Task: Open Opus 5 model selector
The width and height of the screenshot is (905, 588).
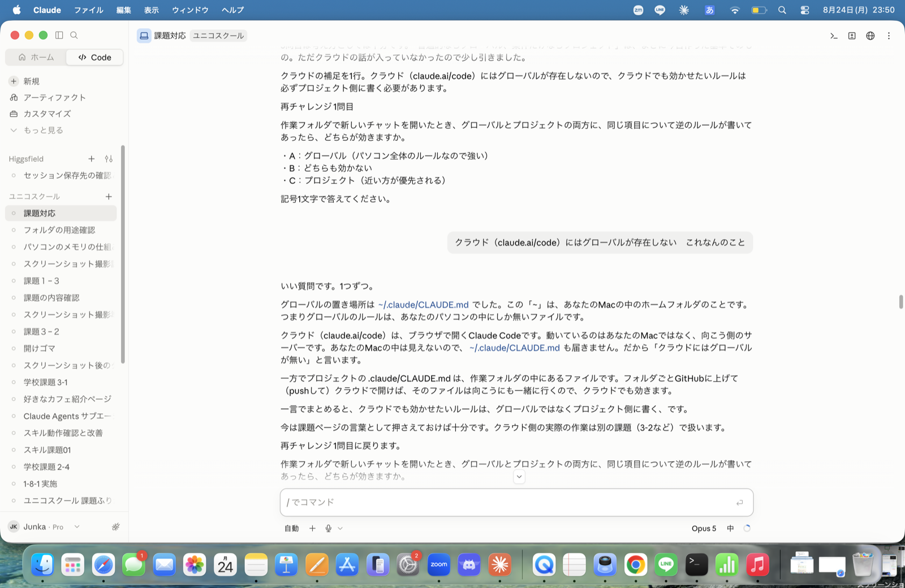Action: tap(704, 528)
